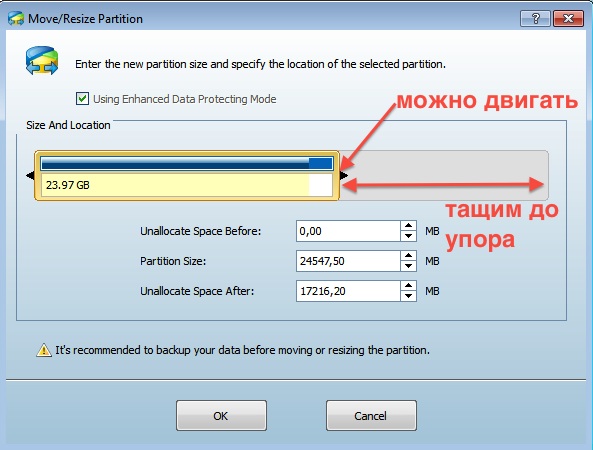Viewport: 593px width, 450px height.
Task: Increase Unallocate Space Before value
Action: pos(408,226)
